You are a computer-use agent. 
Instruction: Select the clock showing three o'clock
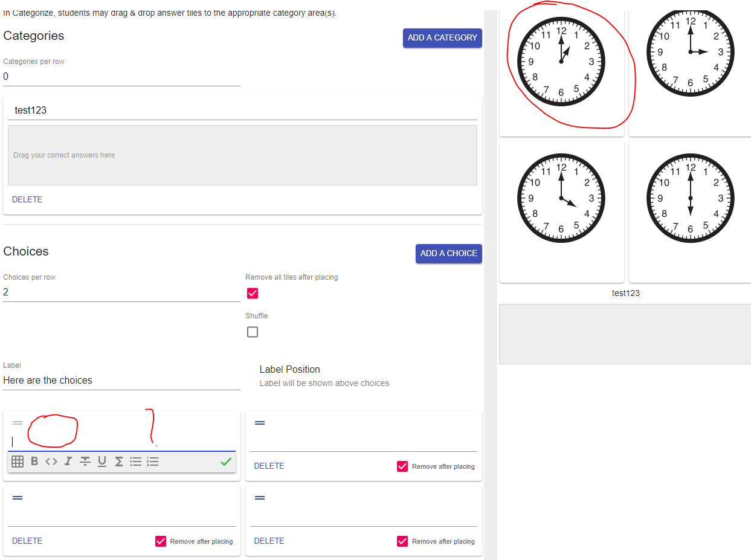click(x=691, y=53)
